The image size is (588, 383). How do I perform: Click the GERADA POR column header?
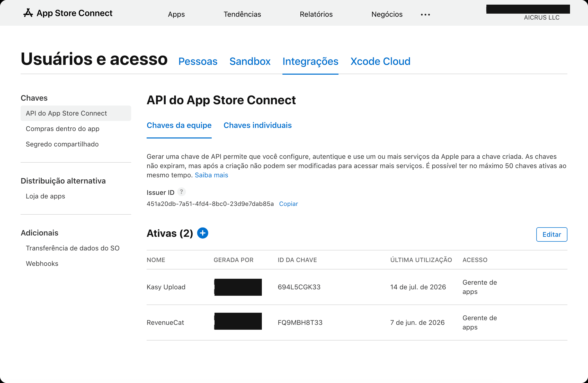pyautogui.click(x=233, y=260)
